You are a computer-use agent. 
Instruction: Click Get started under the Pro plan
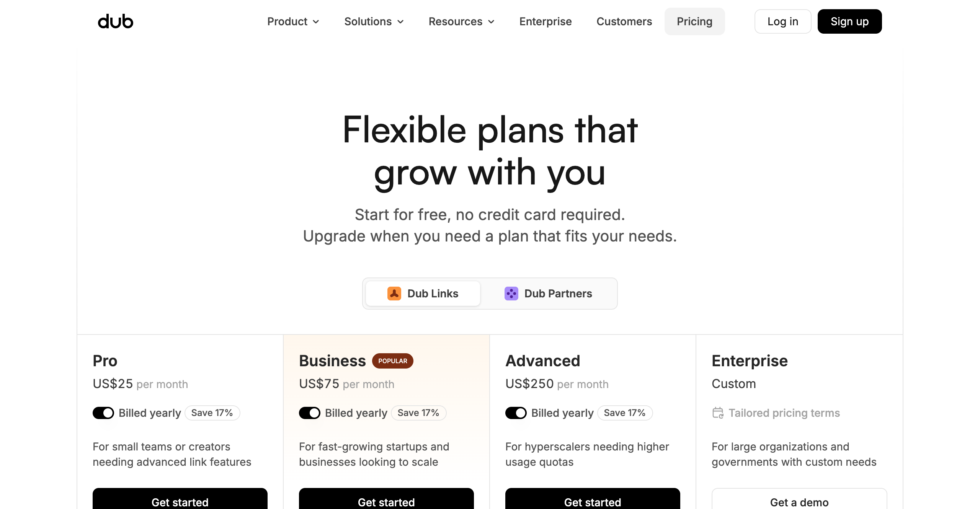point(180,501)
